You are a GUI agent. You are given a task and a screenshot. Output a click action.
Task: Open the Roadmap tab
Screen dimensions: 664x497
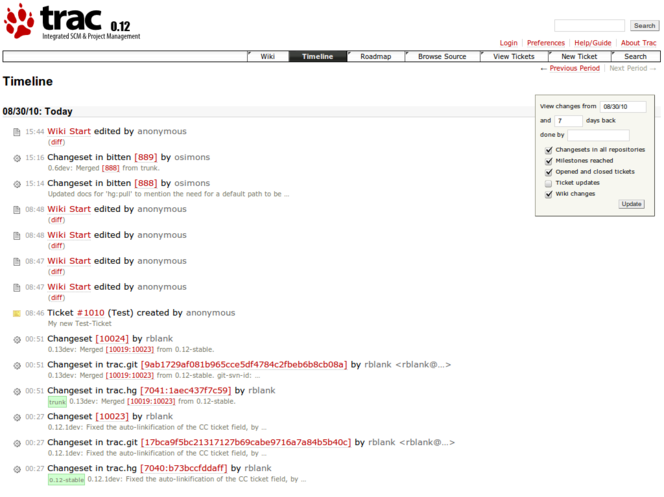click(x=376, y=57)
